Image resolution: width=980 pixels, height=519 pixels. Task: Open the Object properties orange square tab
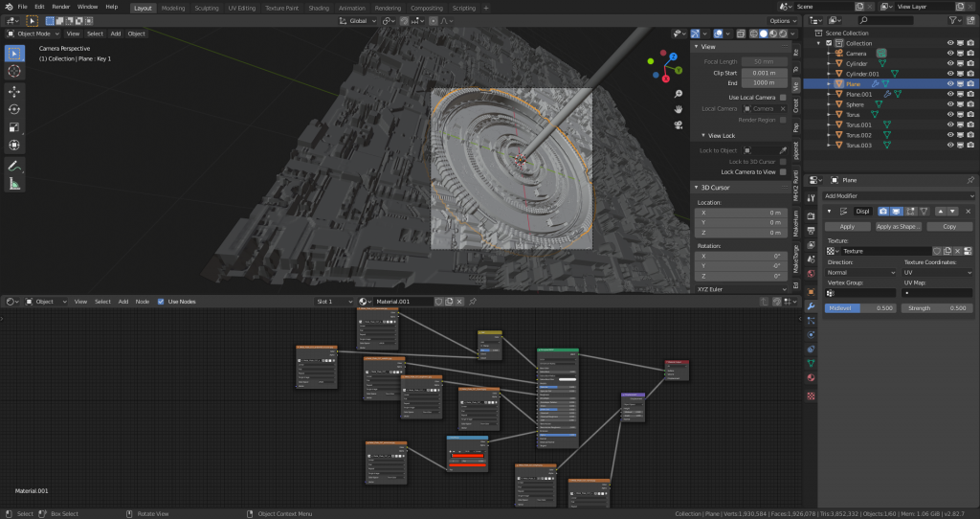(x=811, y=291)
